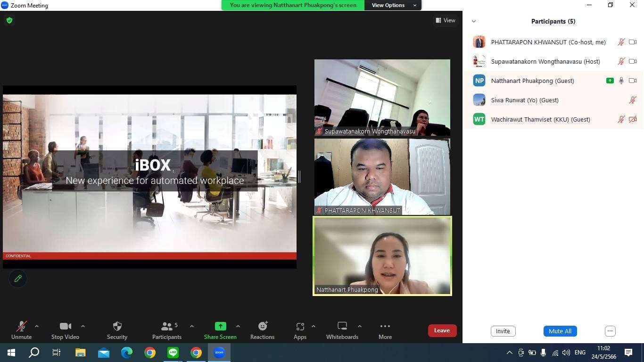Click the Mute All button
644x362 pixels.
click(x=560, y=331)
